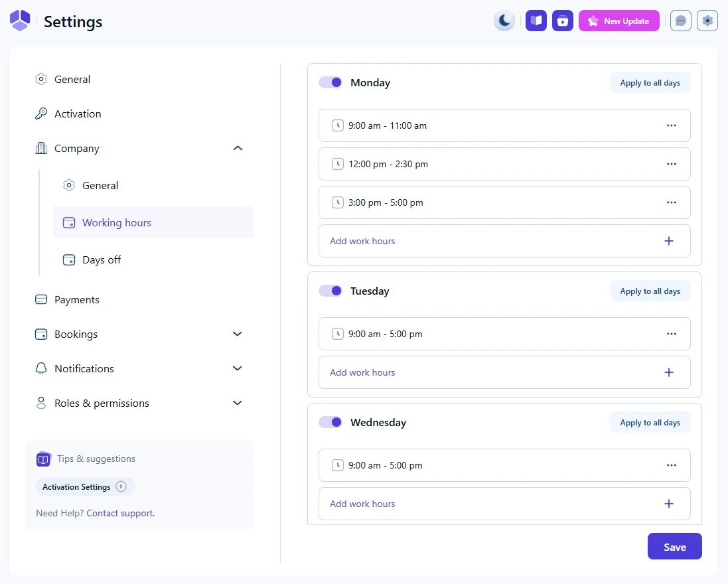This screenshot has width=728, height=584.
Task: Click the Contact support link
Action: click(x=120, y=513)
